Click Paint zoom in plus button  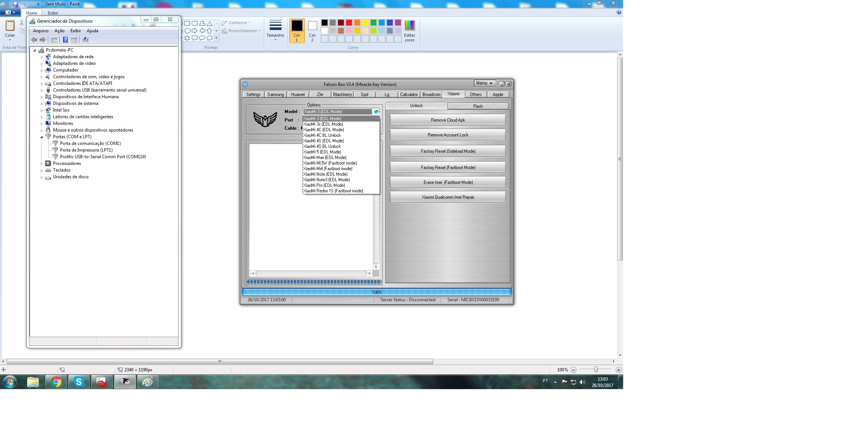click(619, 370)
